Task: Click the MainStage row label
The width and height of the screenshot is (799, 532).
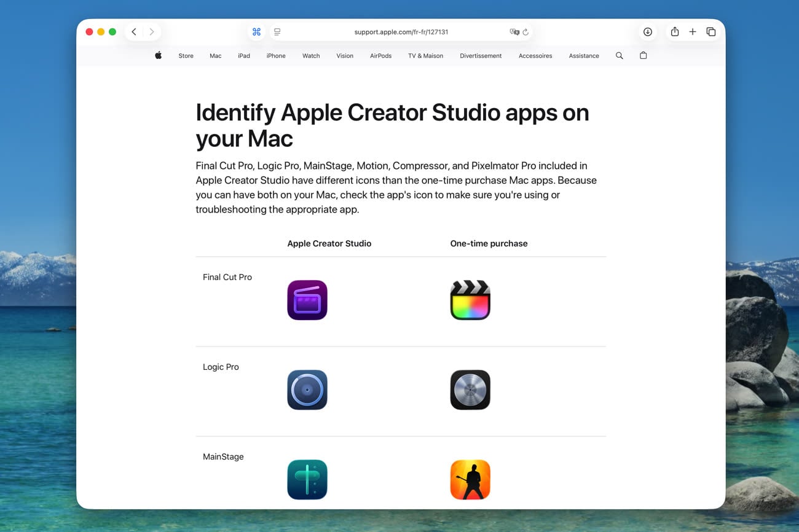Action: pos(223,456)
